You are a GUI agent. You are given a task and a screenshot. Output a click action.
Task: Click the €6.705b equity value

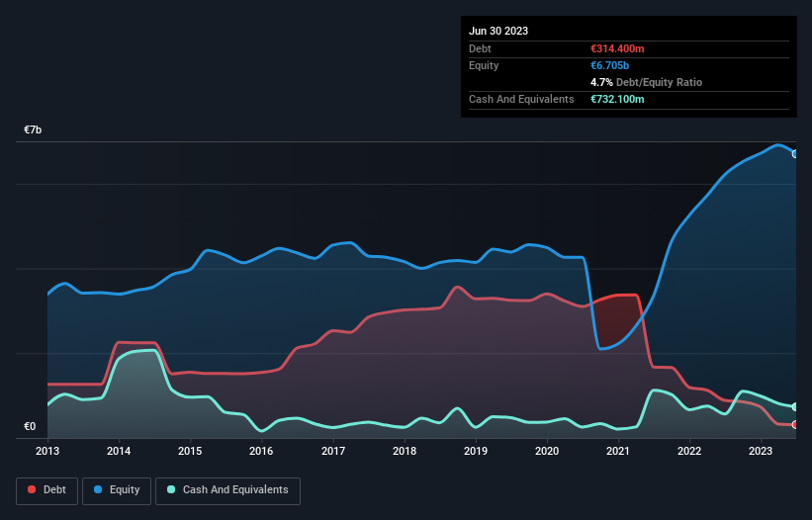click(x=609, y=65)
